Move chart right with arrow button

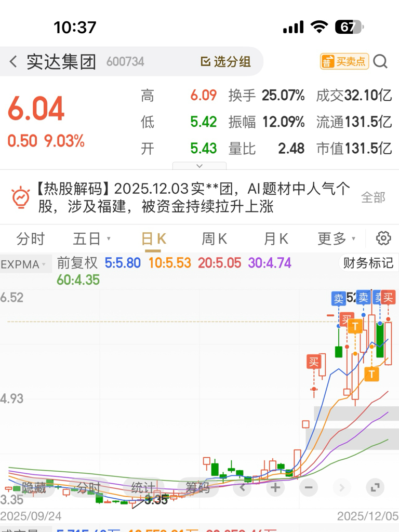point(342,488)
